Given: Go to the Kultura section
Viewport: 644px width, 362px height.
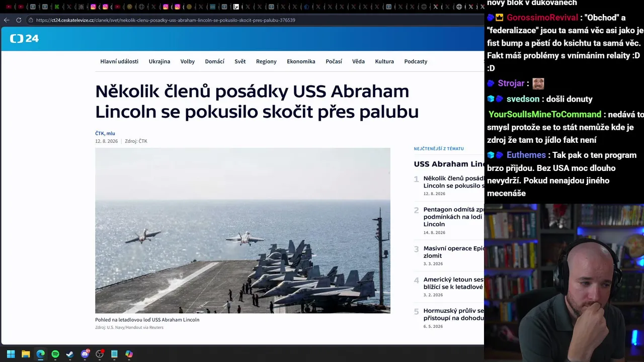Looking at the screenshot, I should 384,61.
